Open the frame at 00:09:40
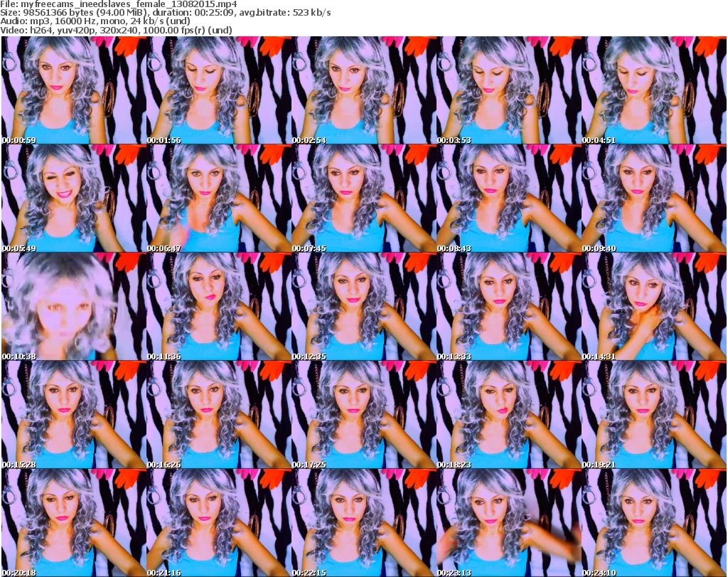This screenshot has height=577, width=728. click(654, 198)
